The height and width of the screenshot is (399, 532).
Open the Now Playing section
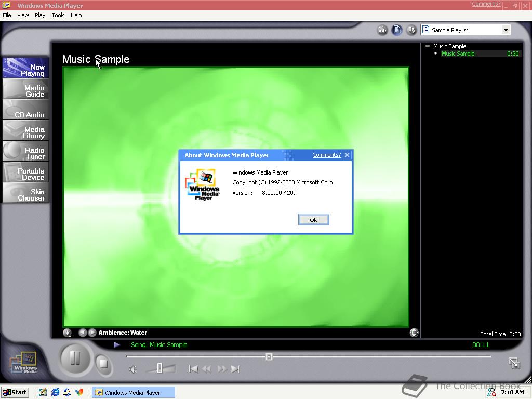click(26, 68)
